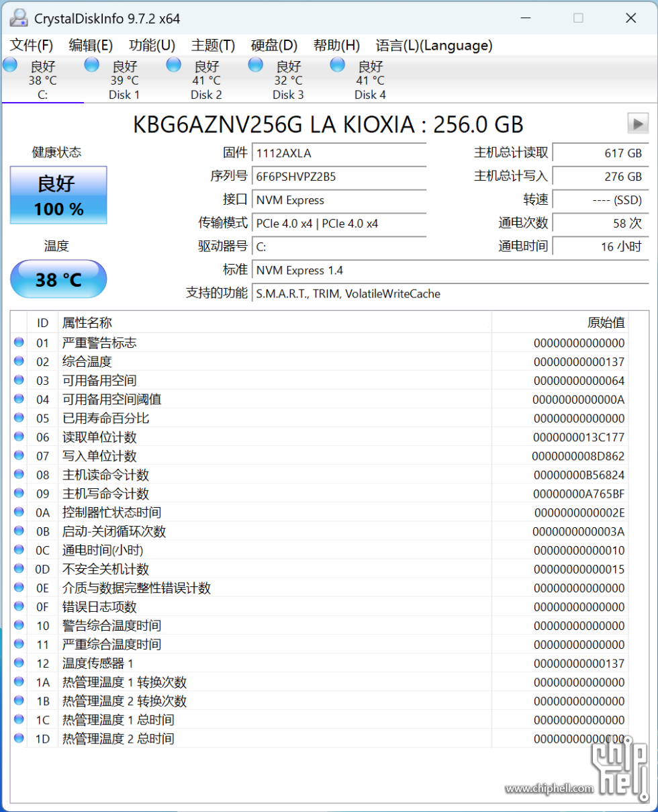658x812 pixels.
Task: Click the blue status light above Disk 2
Action: (x=173, y=64)
